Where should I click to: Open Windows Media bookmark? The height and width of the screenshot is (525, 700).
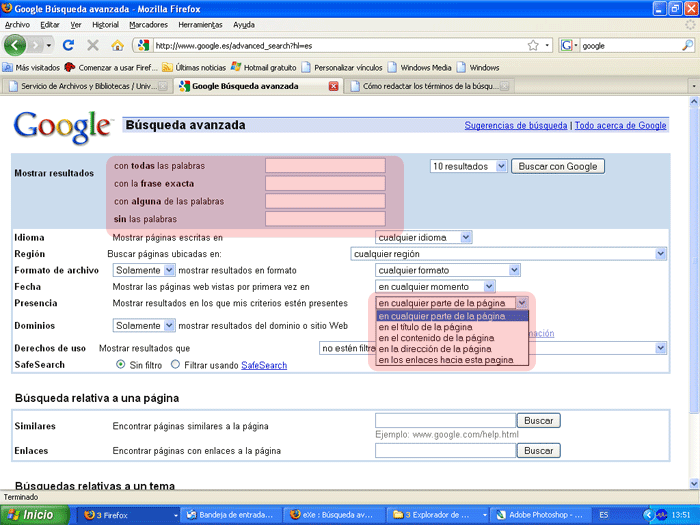(420, 68)
